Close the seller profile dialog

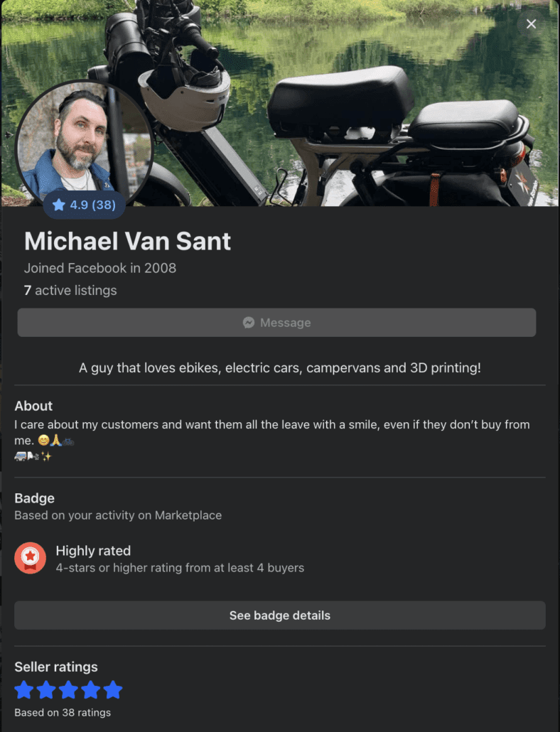[531, 24]
